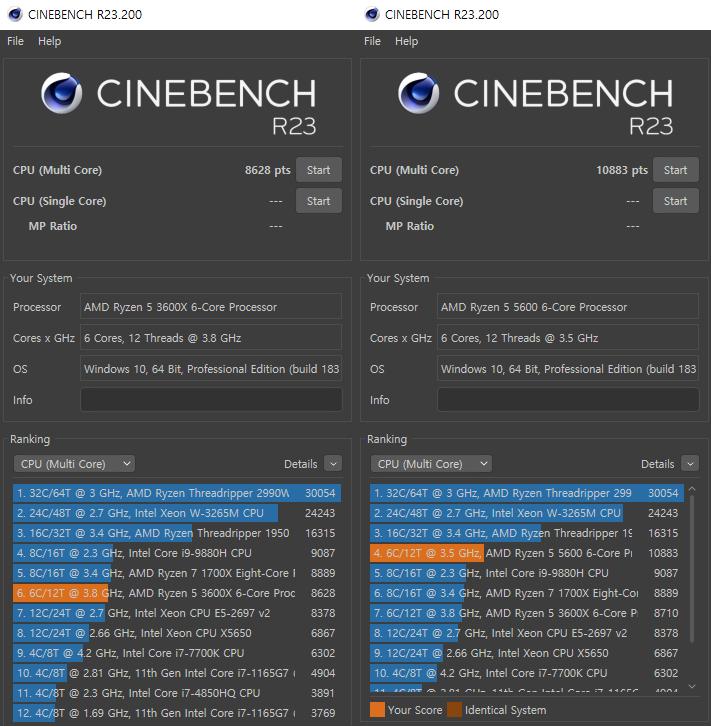This screenshot has height=727, width=711.
Task: Expand Details arrow in left window ranking
Action: click(333, 464)
